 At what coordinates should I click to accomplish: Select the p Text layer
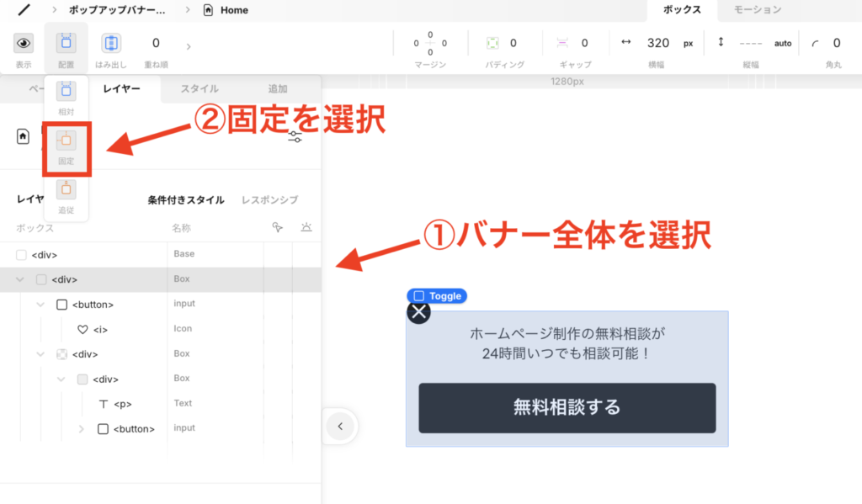pyautogui.click(x=161, y=404)
